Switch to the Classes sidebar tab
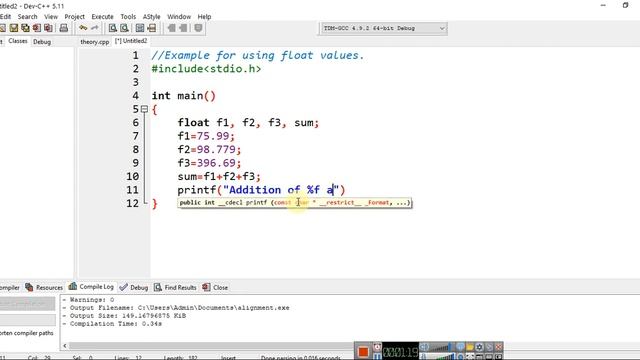Screen dimensions: 640x360 18,41
